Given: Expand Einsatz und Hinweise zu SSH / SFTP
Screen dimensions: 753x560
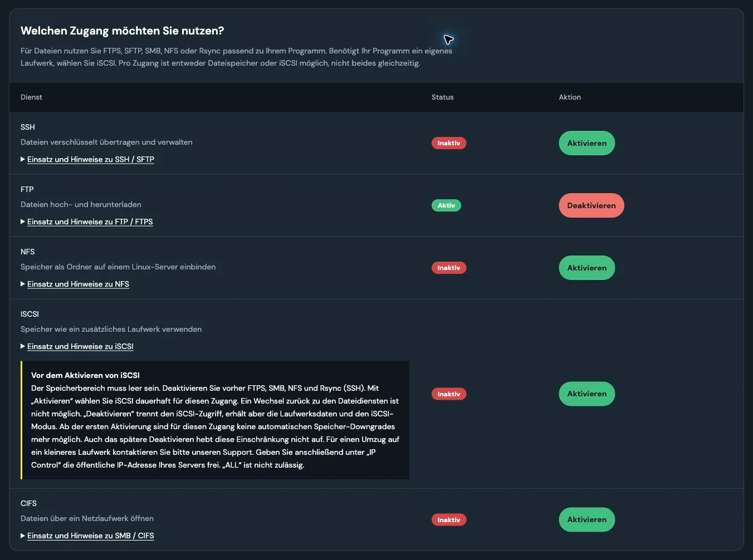Looking at the screenshot, I should 87,159.
